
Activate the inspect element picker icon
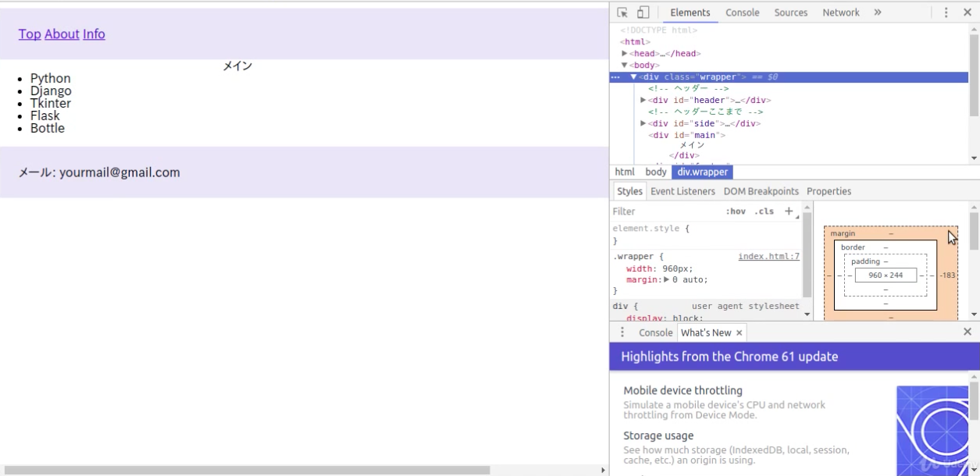[622, 12]
